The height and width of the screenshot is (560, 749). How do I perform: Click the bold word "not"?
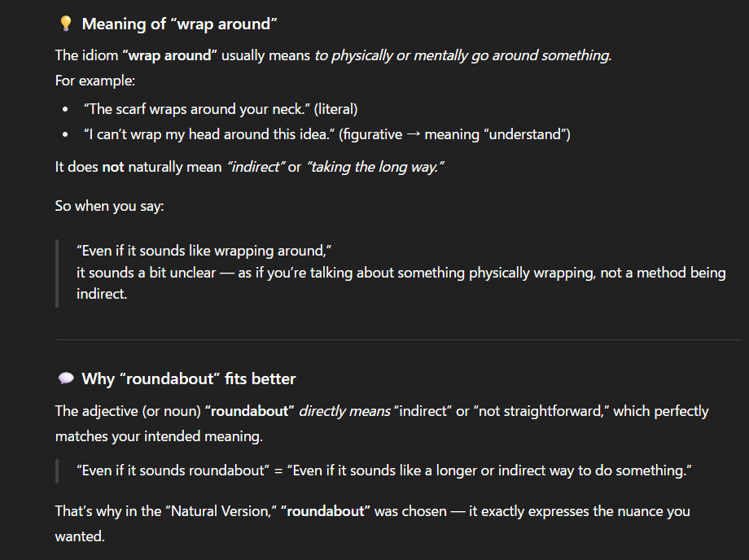point(112,167)
